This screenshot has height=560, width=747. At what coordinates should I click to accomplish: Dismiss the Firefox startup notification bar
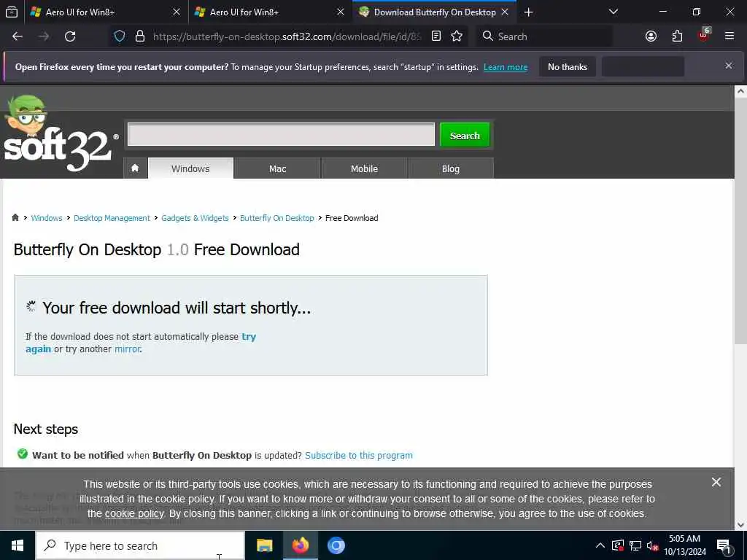(x=729, y=66)
